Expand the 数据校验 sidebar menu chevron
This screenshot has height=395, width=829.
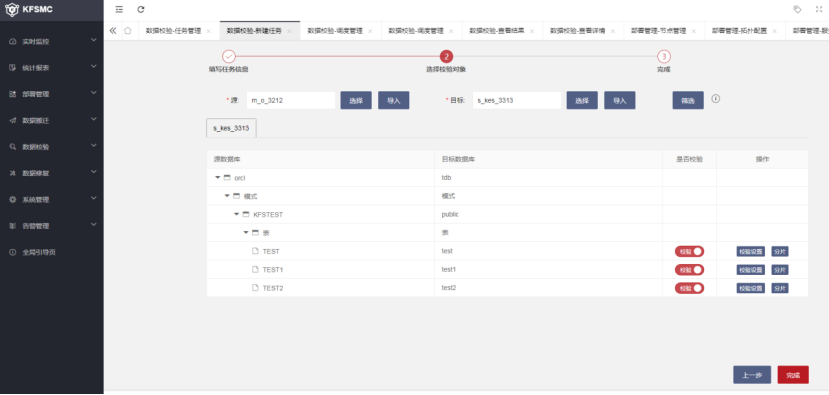pos(94,146)
